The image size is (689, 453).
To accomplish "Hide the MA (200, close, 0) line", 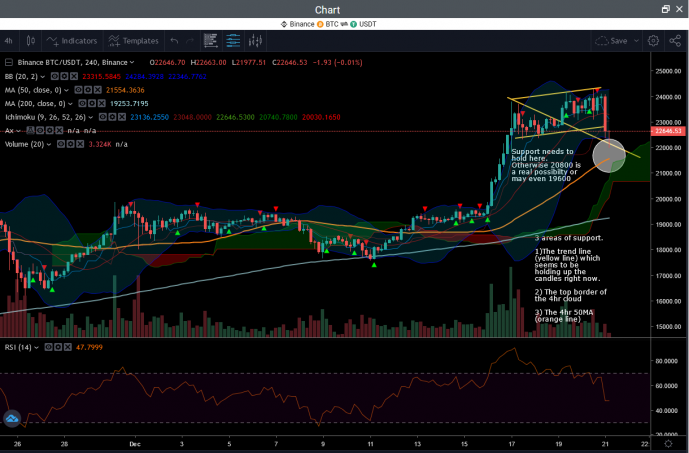I will (x=82, y=103).
